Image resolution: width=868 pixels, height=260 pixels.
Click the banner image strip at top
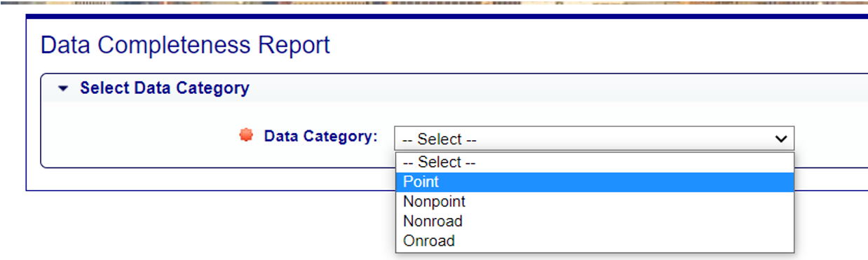click(434, 2)
